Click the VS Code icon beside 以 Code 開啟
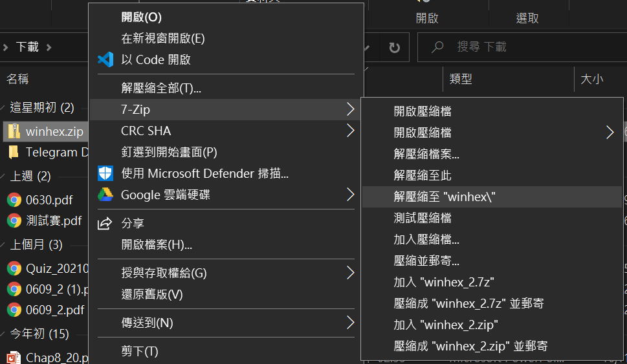The image size is (627, 364). pyautogui.click(x=105, y=59)
